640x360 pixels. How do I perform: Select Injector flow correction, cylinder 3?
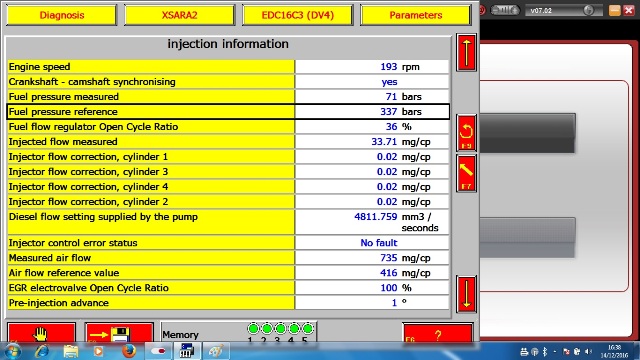pyautogui.click(x=229, y=172)
